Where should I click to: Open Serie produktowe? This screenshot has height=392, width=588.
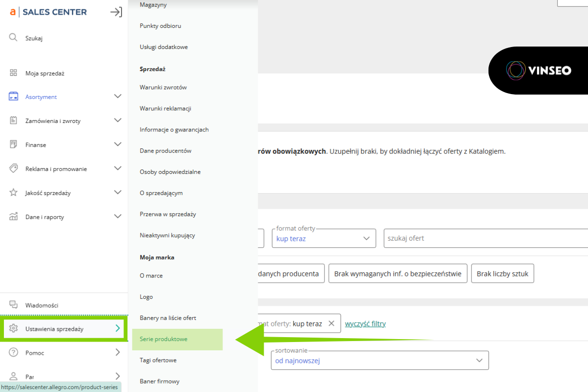click(177, 339)
